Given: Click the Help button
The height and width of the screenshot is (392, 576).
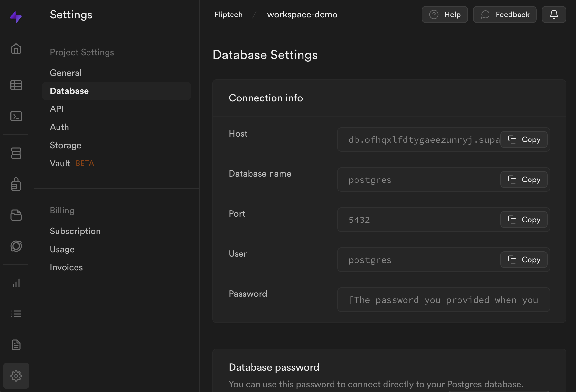Looking at the screenshot, I should pyautogui.click(x=444, y=15).
